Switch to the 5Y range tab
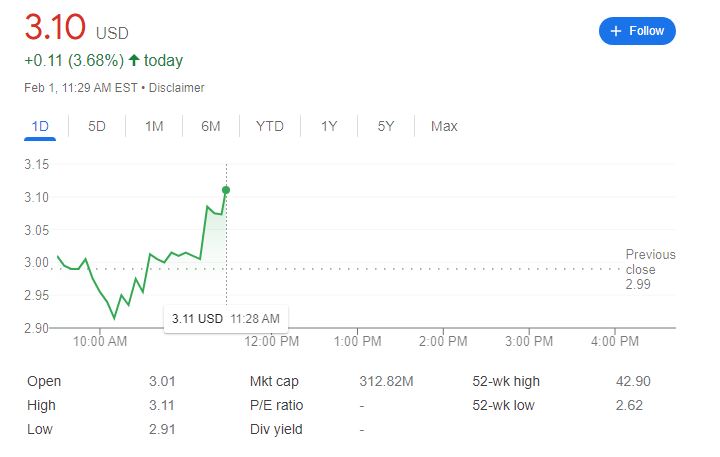720x457 pixels. tap(386, 126)
